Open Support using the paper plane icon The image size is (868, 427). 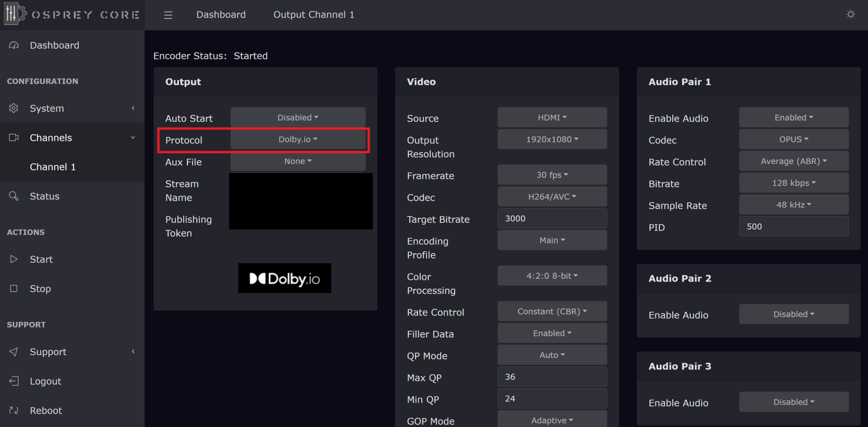tap(14, 352)
